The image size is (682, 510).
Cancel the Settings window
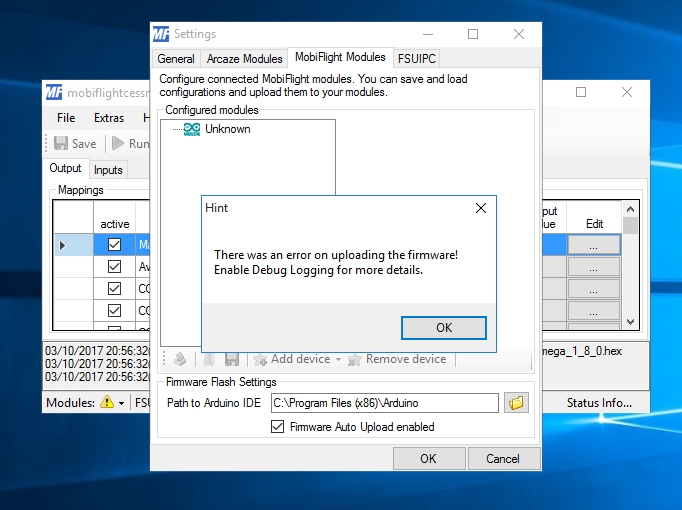(x=503, y=459)
